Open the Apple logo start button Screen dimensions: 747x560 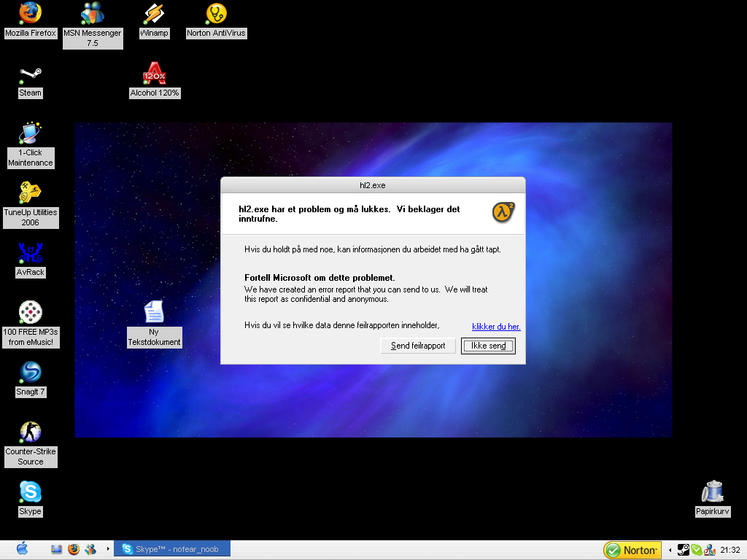23,549
